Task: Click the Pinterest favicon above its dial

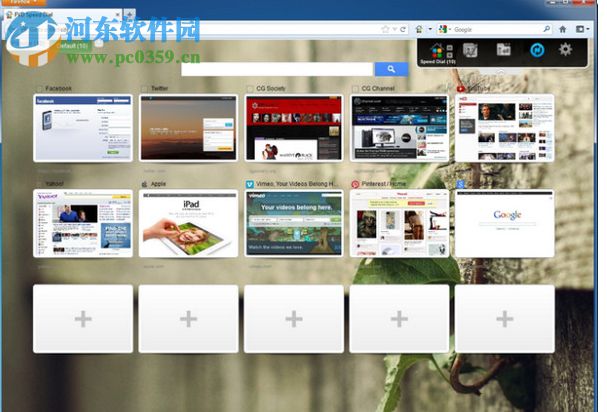Action: coord(355,184)
